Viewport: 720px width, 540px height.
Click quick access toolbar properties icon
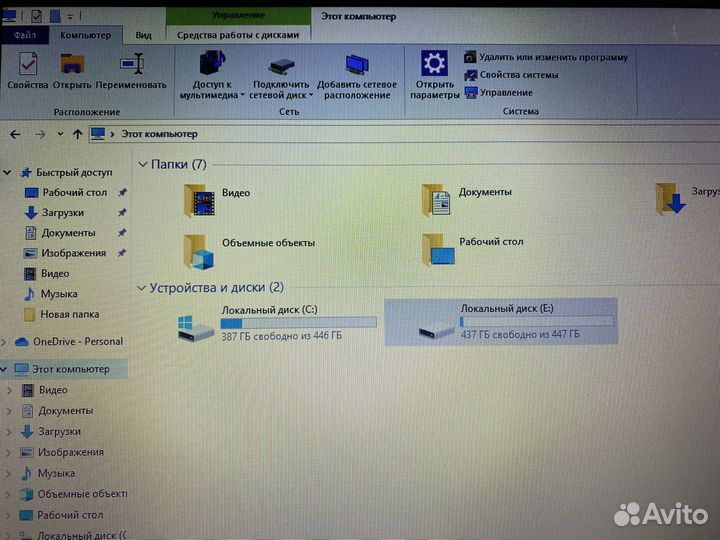point(37,17)
